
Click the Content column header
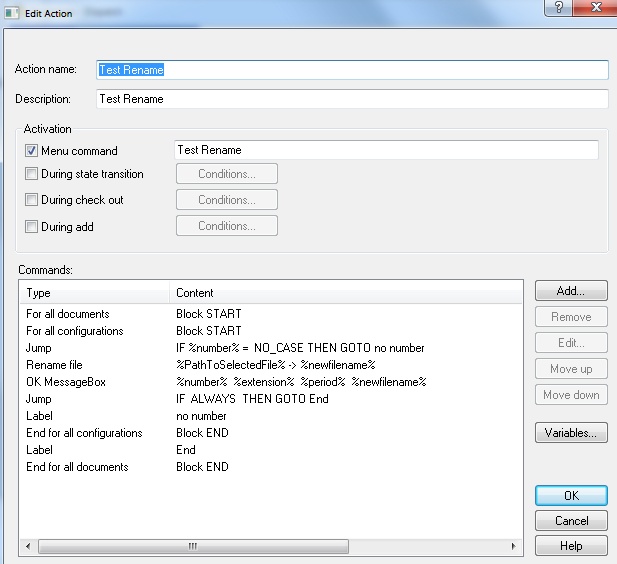pos(345,293)
